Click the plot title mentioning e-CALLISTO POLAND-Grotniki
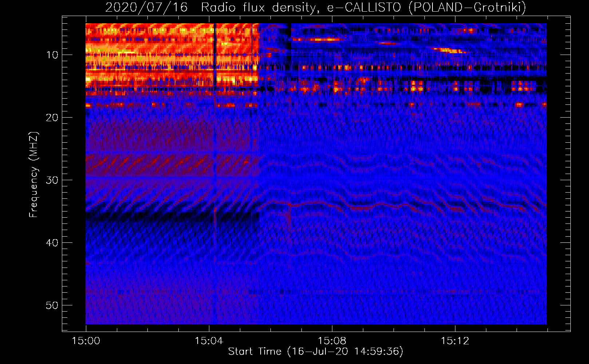 point(316,7)
